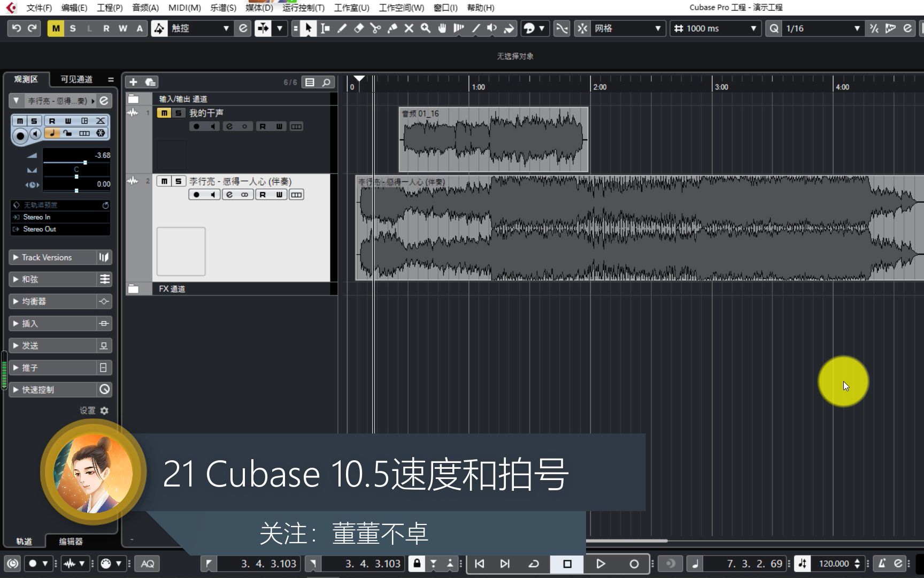This screenshot has height=578, width=924.
Task: Go to next marker in transport
Action: point(505,564)
